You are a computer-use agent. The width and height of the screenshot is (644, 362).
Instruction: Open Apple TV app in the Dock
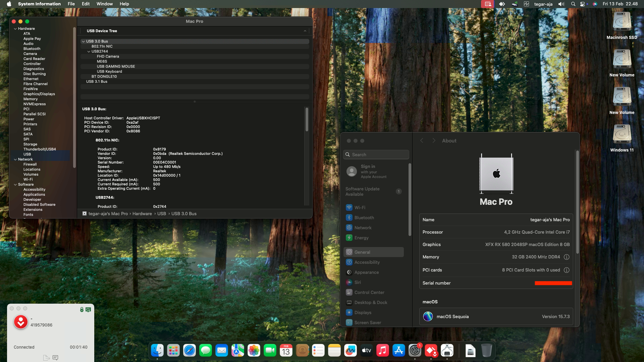367,351
